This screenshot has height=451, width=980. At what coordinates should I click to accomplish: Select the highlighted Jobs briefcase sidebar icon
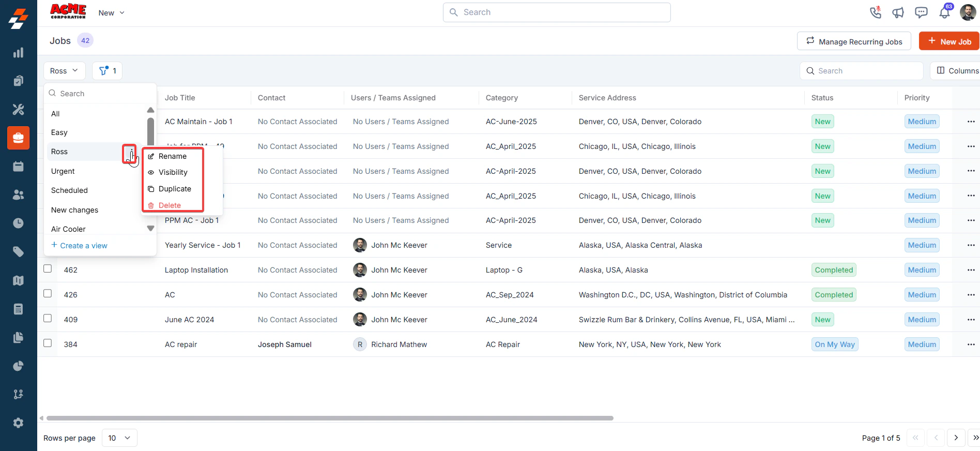tap(18, 138)
